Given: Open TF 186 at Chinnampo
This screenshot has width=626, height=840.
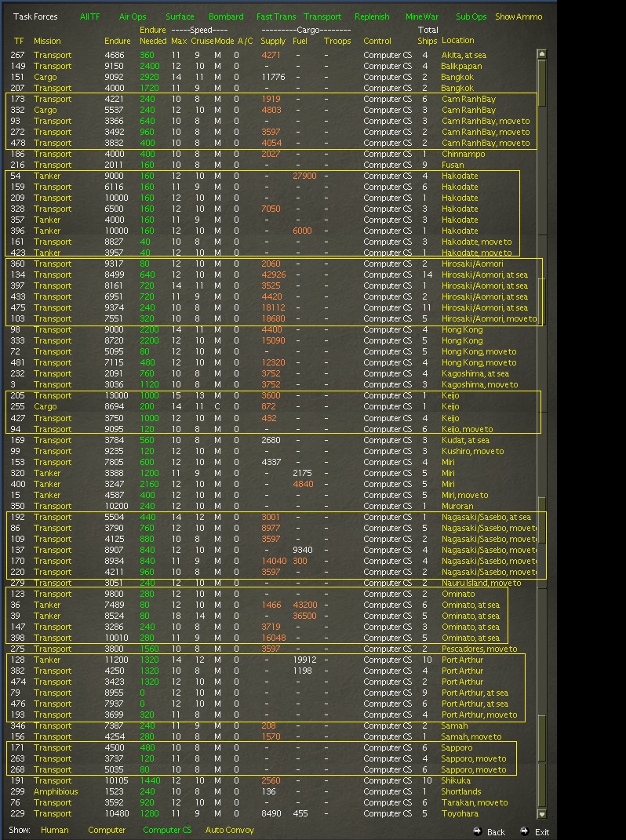Looking at the screenshot, I should [271, 154].
